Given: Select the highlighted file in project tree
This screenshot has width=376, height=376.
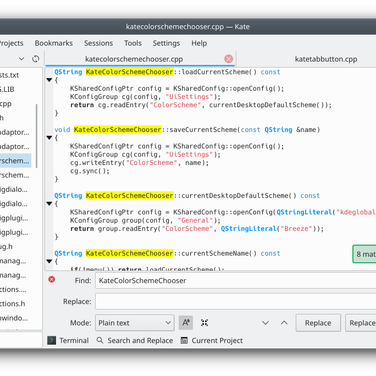Looking at the screenshot, I should [15, 161].
